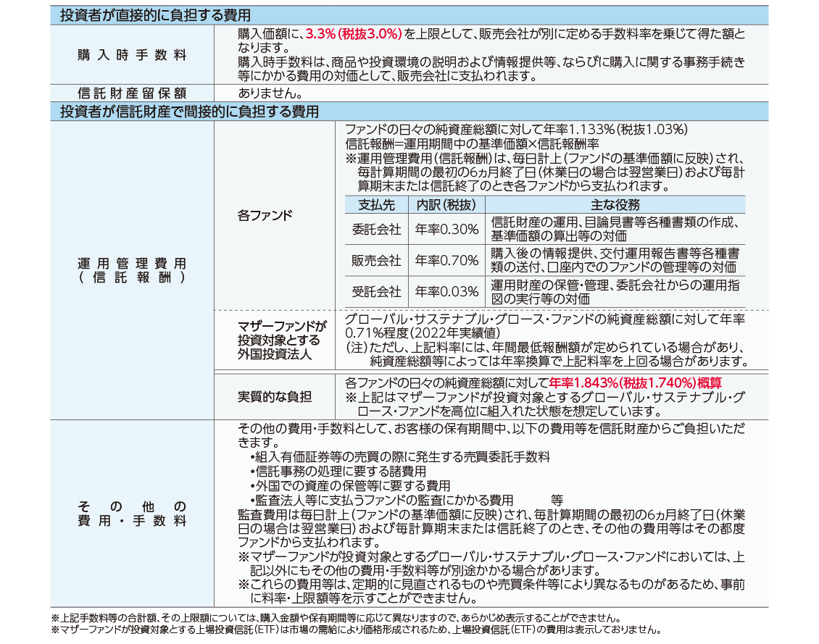This screenshot has width=819, height=644.
Task: Click the 主な役務 column header
Action: tap(615, 205)
